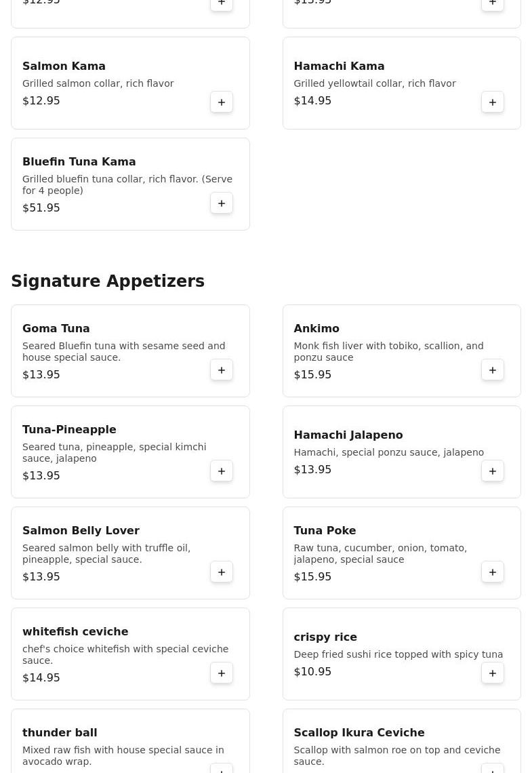Click plus icon for Bluefin Tuna Kama
The height and width of the screenshot is (773, 532).
click(x=222, y=203)
